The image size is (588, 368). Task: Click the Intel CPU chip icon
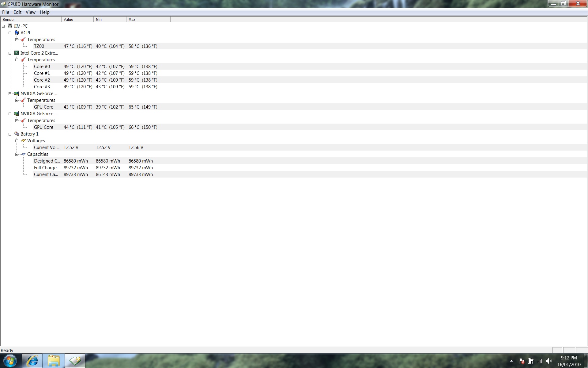(17, 53)
